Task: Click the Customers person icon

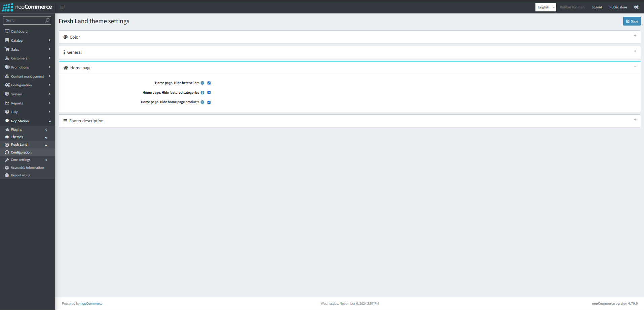Action: coord(7,58)
